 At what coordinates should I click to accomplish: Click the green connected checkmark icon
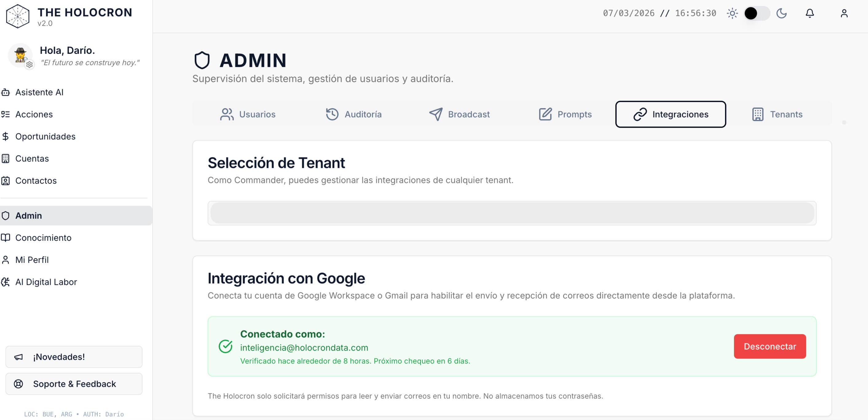click(x=226, y=346)
